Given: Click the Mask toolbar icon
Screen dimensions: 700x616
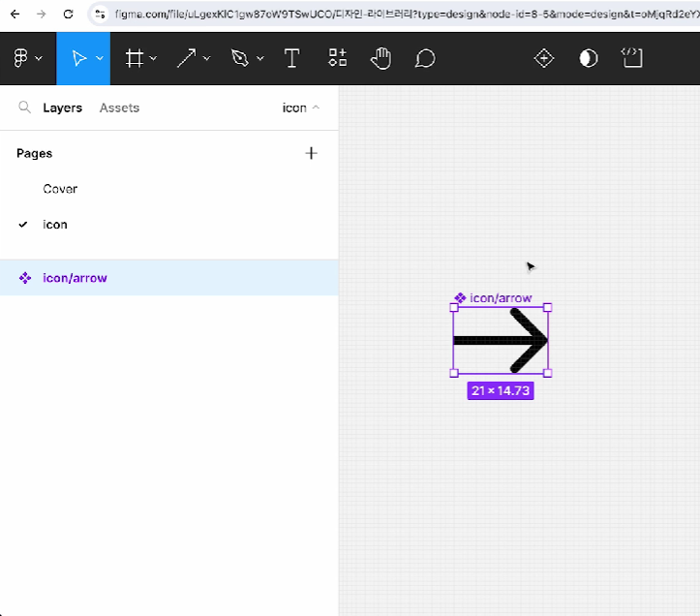Looking at the screenshot, I should tap(589, 58).
